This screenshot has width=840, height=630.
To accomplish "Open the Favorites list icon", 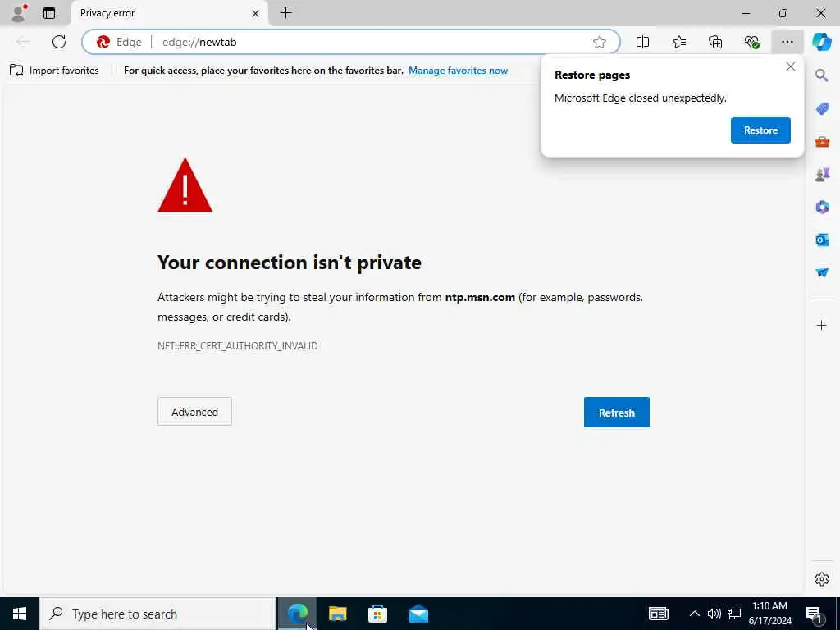I will click(678, 42).
